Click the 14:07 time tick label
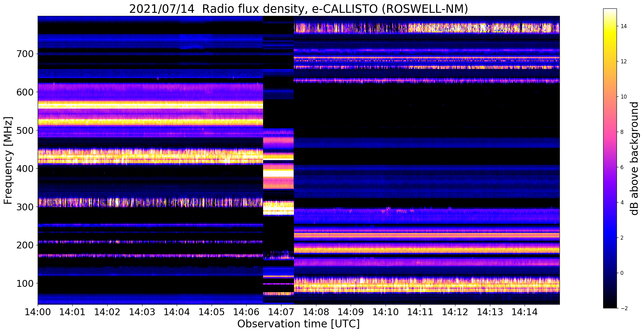This screenshot has width=644, height=333. tap(281, 312)
